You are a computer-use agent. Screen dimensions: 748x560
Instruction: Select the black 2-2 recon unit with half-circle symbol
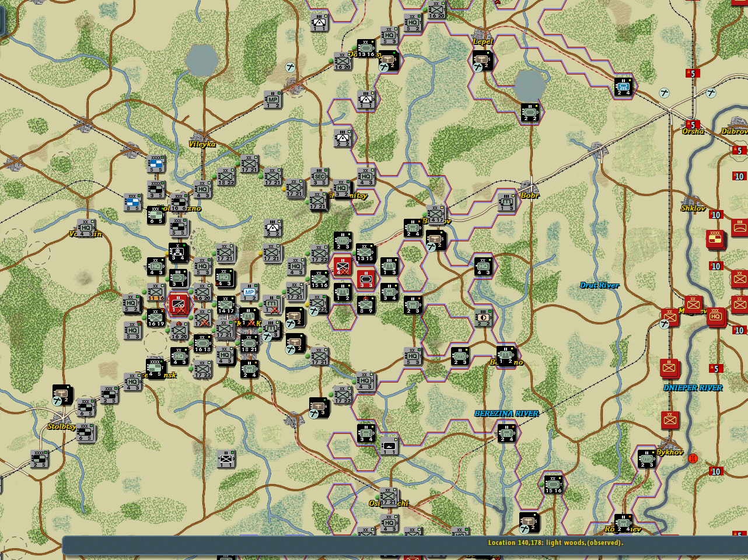coord(483,318)
